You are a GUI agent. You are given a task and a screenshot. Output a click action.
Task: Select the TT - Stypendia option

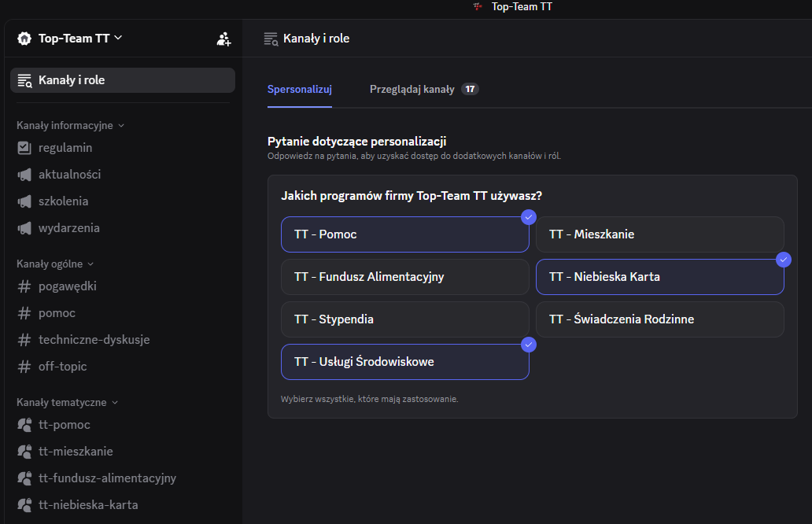405,319
